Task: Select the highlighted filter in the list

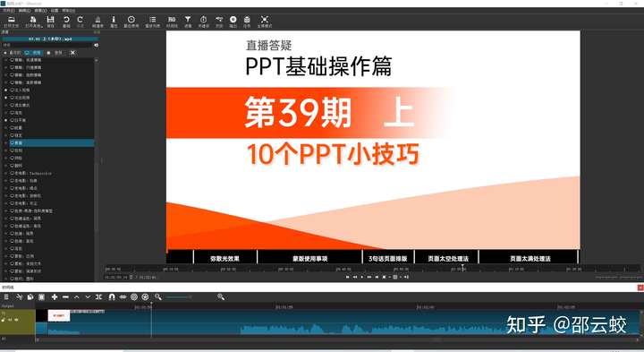Action: 52,142
